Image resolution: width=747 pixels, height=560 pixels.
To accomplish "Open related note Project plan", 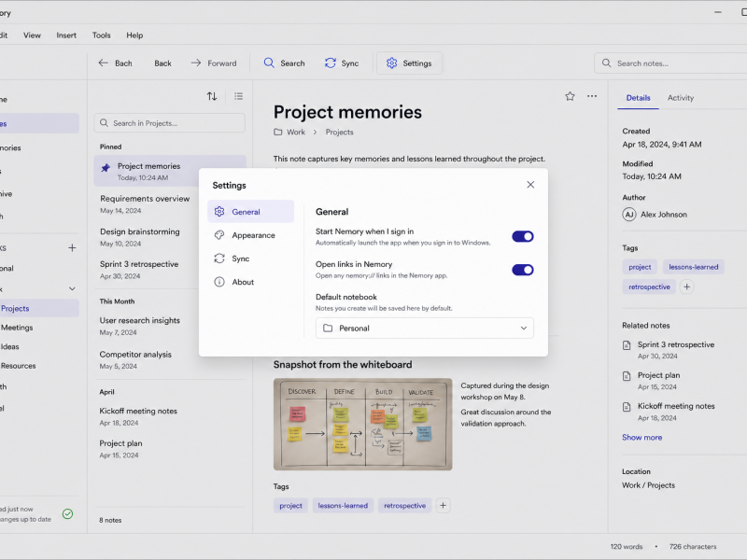I will (651, 381).
